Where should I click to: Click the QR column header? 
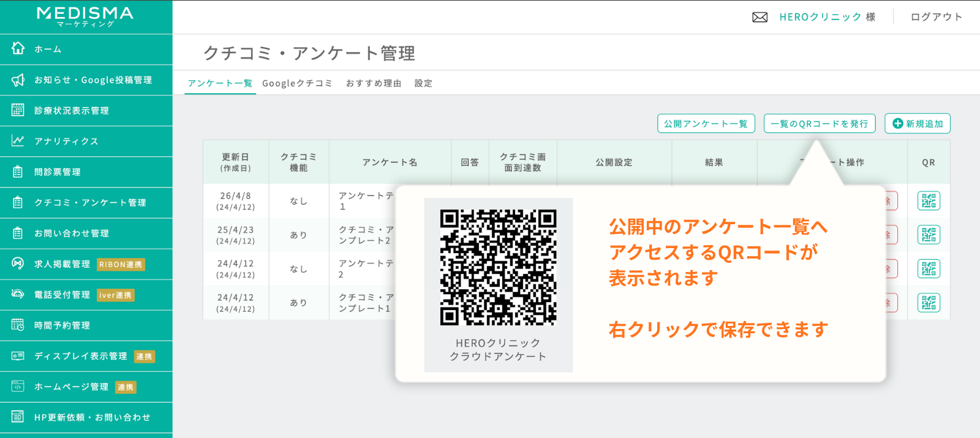point(929,162)
